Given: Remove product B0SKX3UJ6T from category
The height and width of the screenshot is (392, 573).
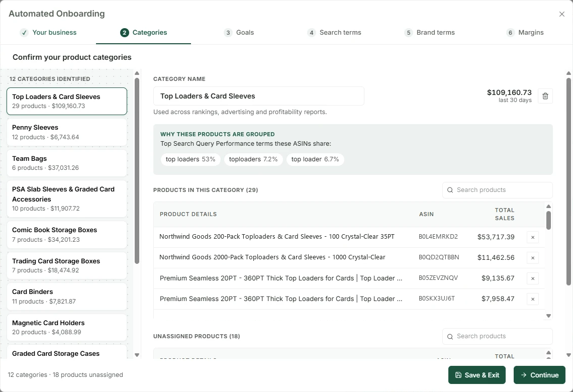Looking at the screenshot, I should [x=533, y=299].
